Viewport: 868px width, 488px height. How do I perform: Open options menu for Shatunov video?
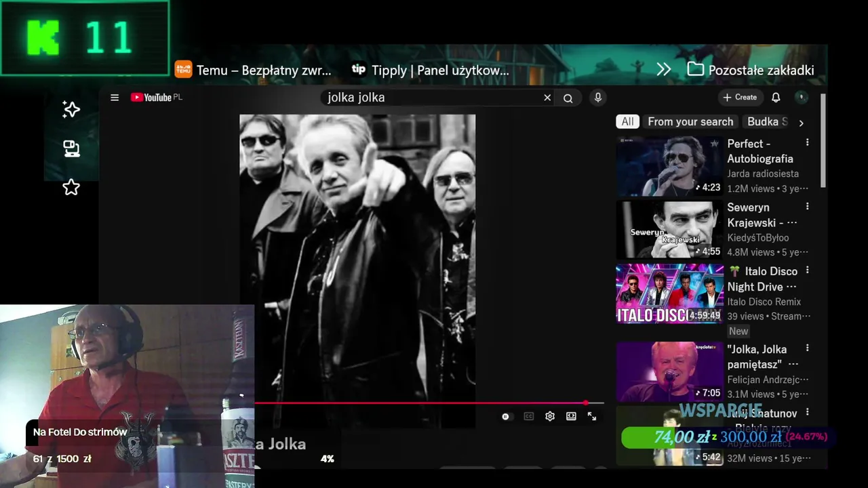[807, 412]
